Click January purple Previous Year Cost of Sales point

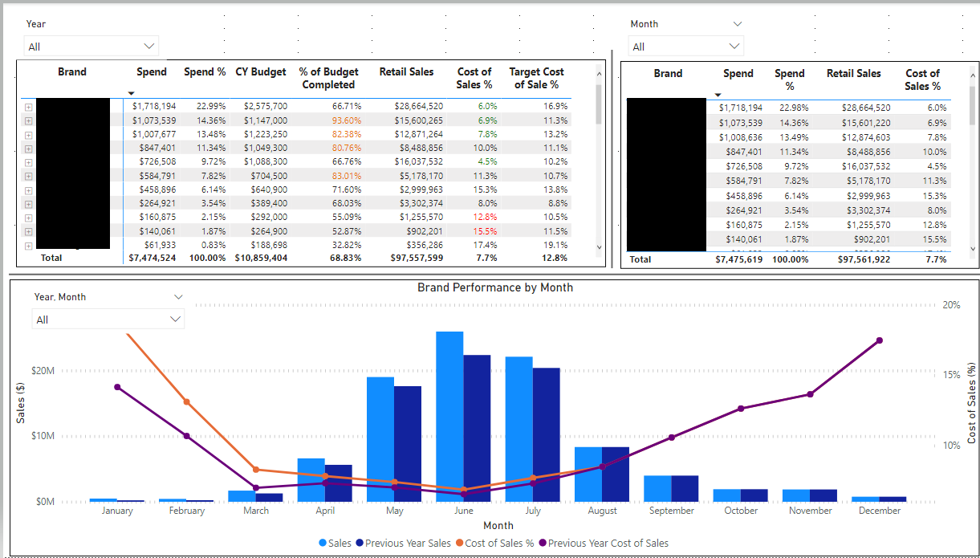[117, 387]
